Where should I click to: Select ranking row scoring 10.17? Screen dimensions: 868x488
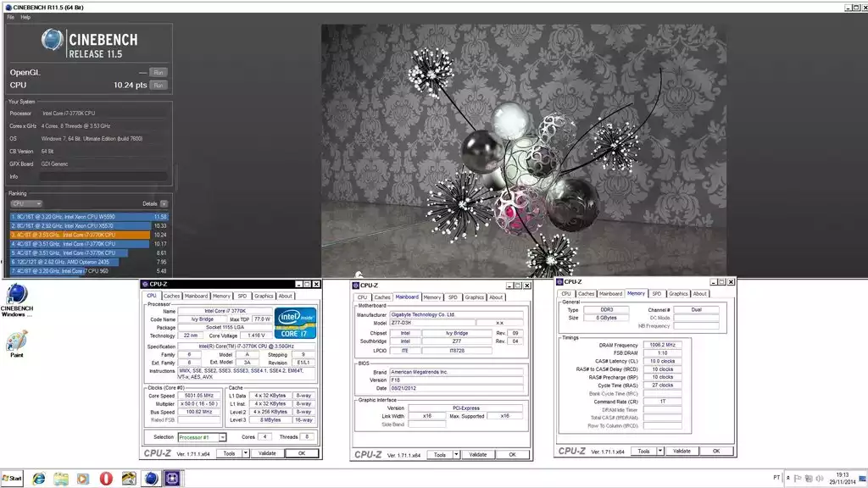click(89, 244)
